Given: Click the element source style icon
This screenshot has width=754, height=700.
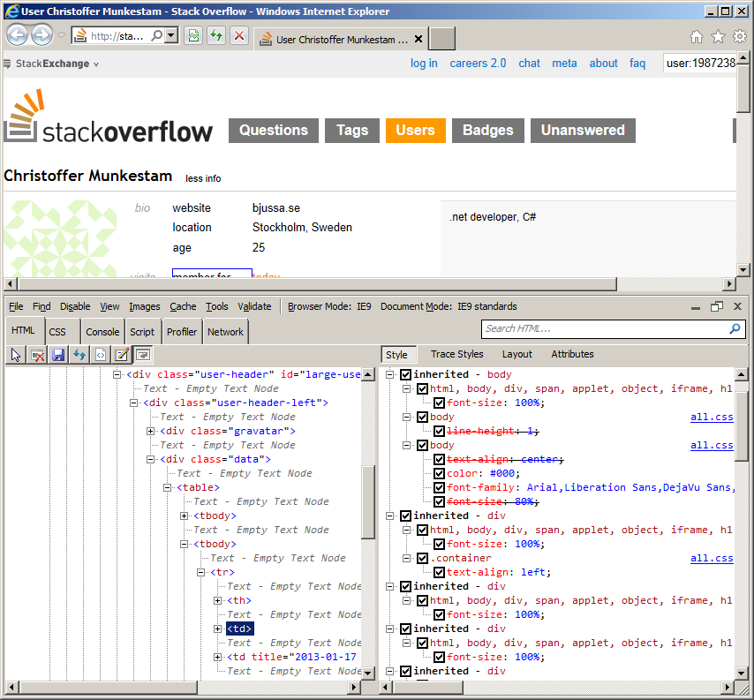Looking at the screenshot, I should tap(101, 355).
